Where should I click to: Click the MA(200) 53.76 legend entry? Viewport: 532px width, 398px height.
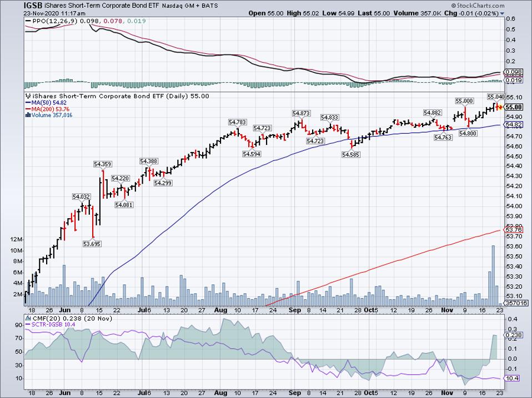pos(51,109)
